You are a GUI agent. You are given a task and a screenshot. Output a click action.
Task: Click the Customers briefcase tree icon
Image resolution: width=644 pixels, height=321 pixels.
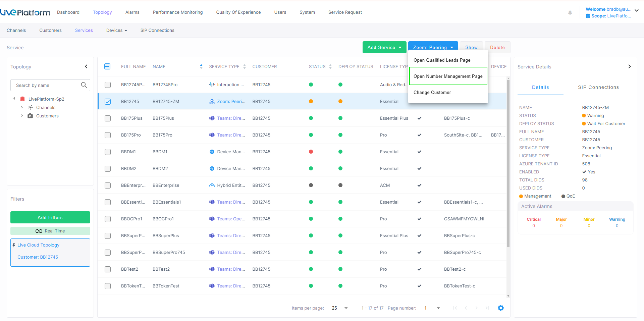tap(30, 116)
